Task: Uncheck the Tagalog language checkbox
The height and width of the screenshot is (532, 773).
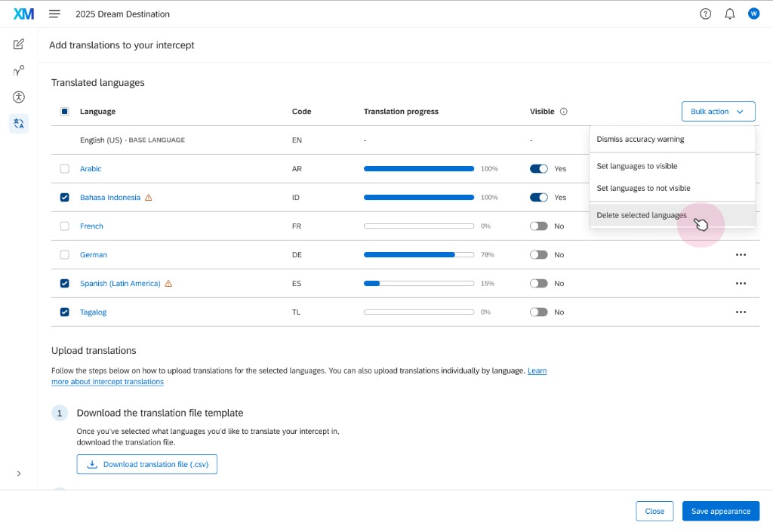Action: (x=65, y=312)
